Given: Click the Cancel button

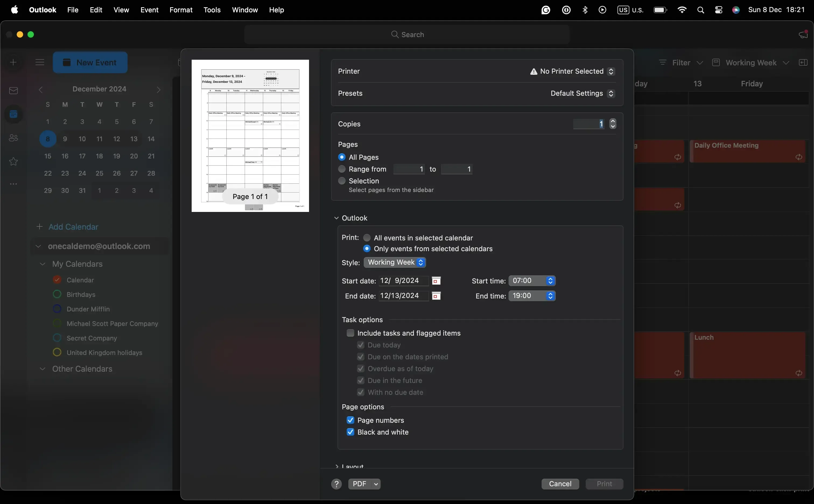Looking at the screenshot, I should (x=560, y=484).
